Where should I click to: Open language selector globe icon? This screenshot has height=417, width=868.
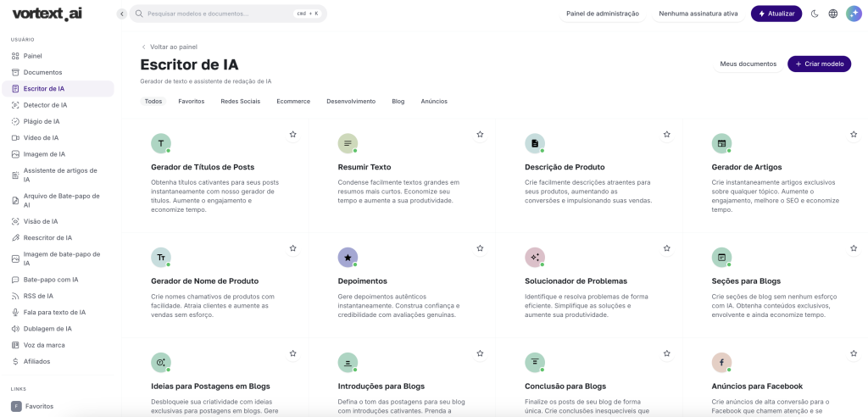832,14
